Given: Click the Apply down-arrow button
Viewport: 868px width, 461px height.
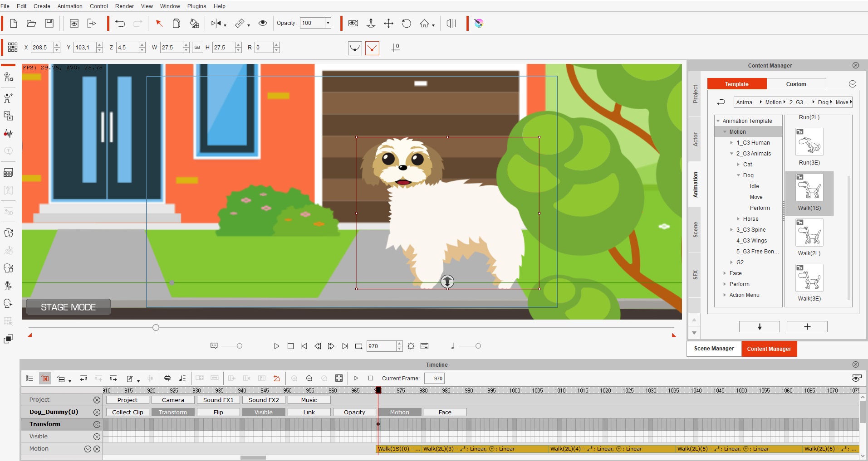Looking at the screenshot, I should (760, 327).
